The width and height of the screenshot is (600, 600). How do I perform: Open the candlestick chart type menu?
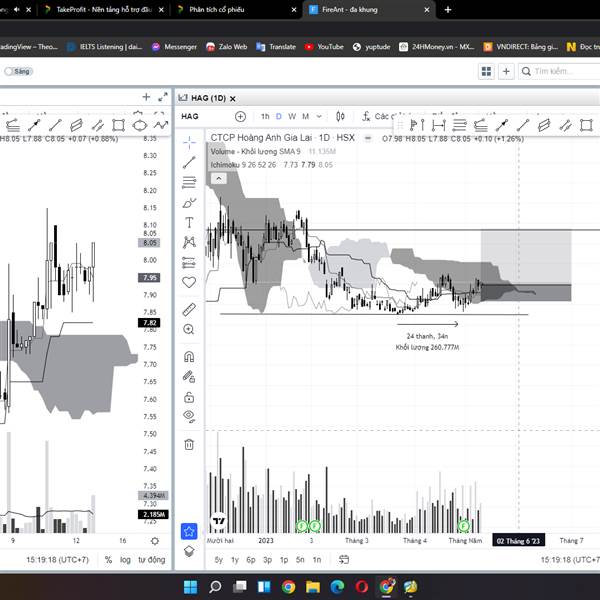click(x=340, y=116)
